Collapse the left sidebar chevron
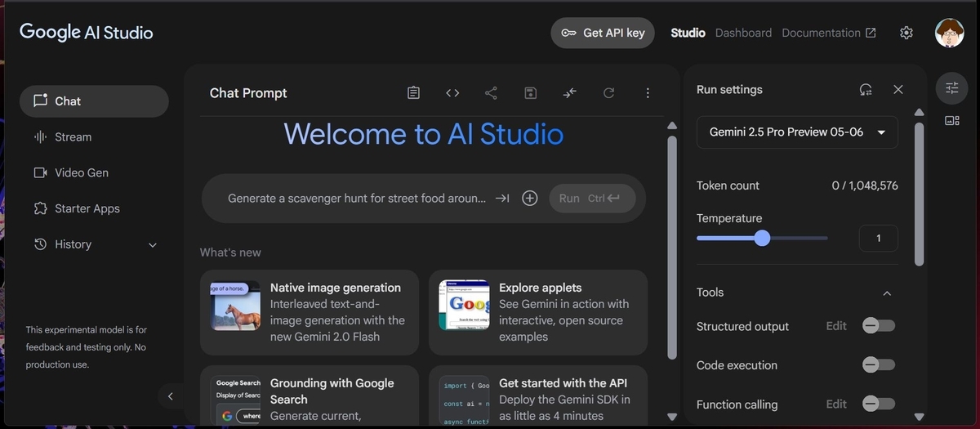The width and height of the screenshot is (980, 429). pos(170,396)
